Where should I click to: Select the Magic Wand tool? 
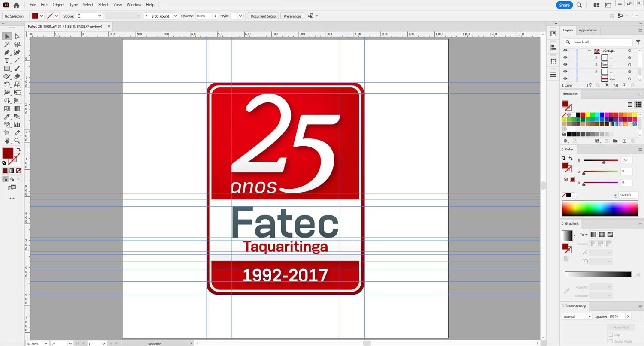tap(7, 45)
